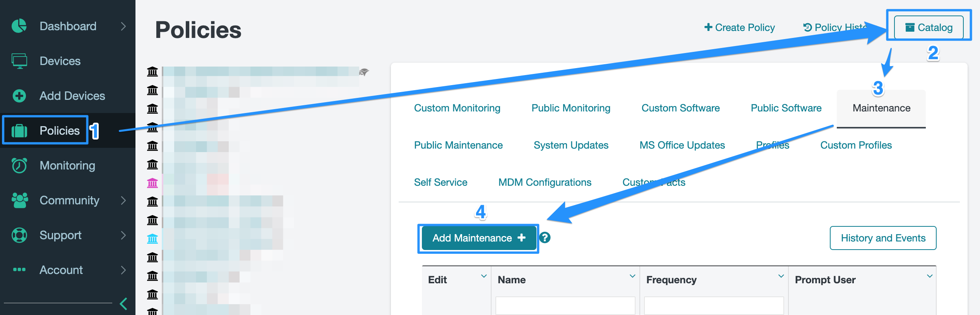Switch to the System Updates tab
This screenshot has width=980, height=315.
click(x=571, y=145)
